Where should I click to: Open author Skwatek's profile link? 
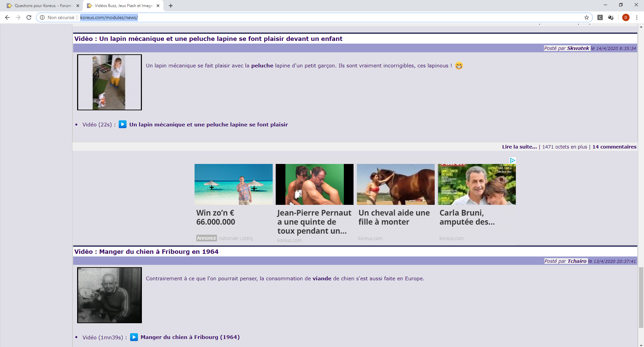578,48
